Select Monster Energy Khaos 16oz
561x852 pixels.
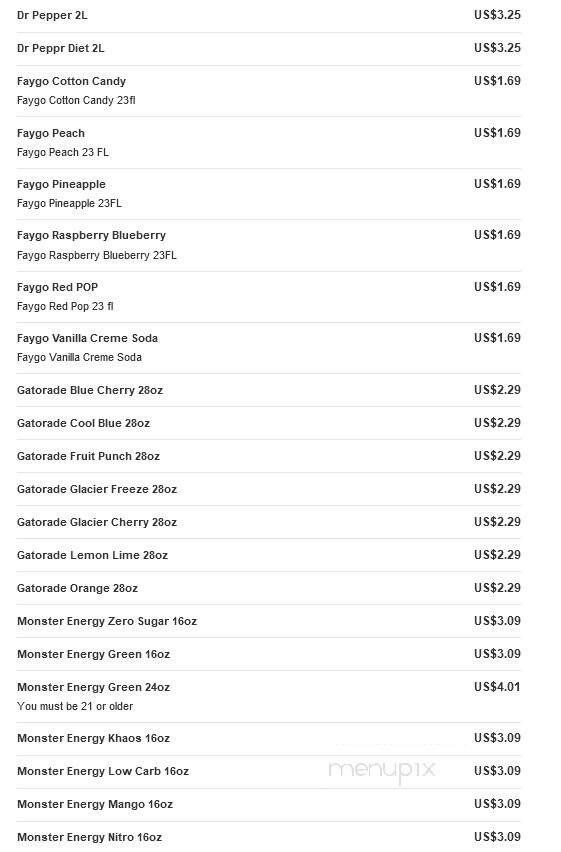(269, 738)
